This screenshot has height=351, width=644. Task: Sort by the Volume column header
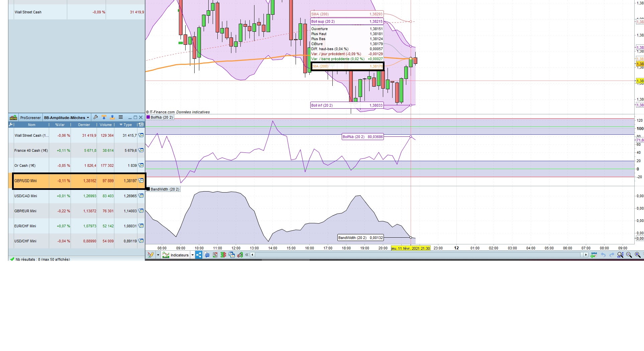pos(106,125)
